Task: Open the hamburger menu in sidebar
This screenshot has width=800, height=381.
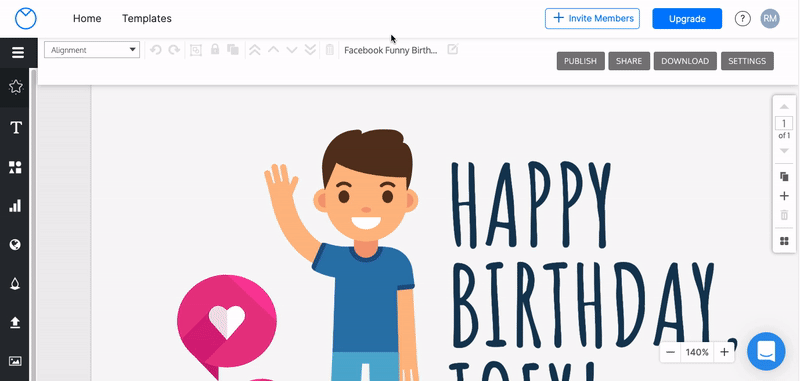Action: pos(18,53)
